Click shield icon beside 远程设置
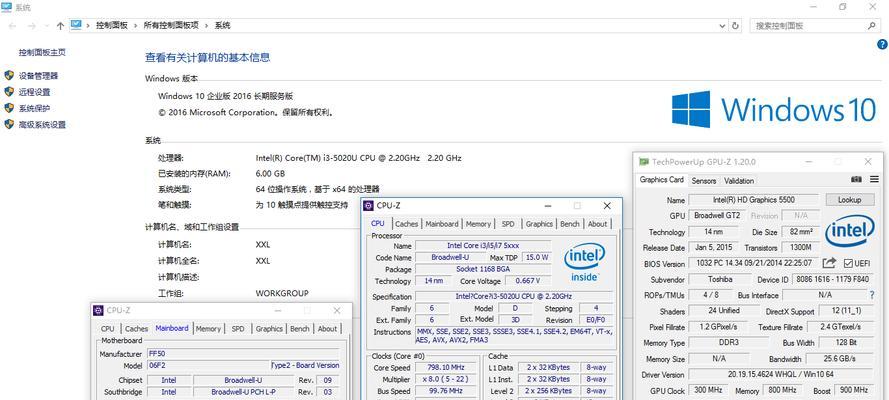Screen dimensions: 889x400 [x=9, y=92]
